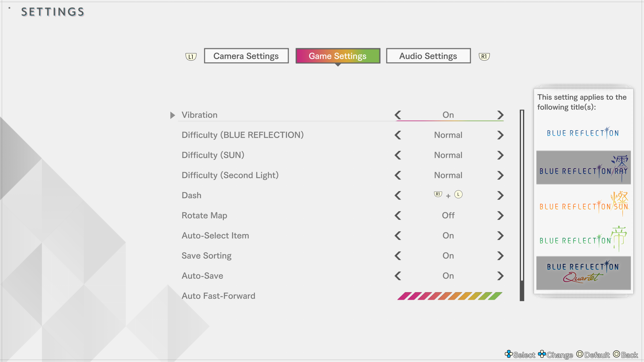Screen dimensions: 644x362
Task: Toggle the Rotate Map Off value
Action: pyautogui.click(x=448, y=215)
